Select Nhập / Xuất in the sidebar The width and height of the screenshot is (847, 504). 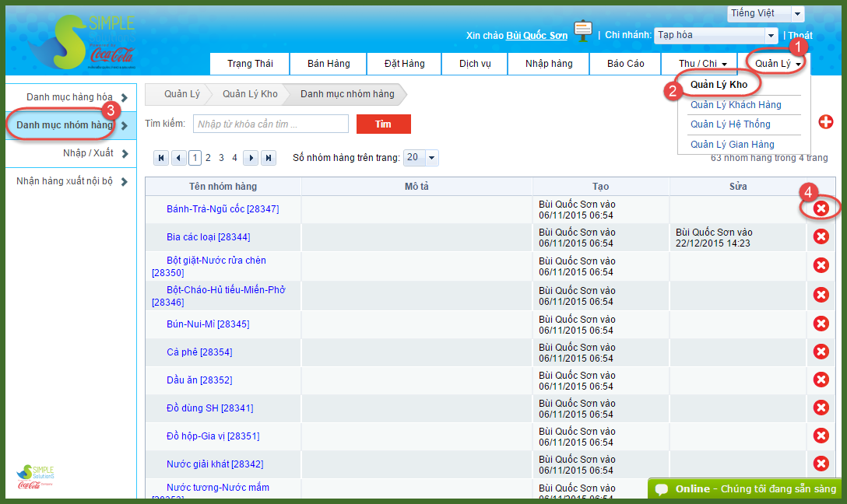point(88,153)
